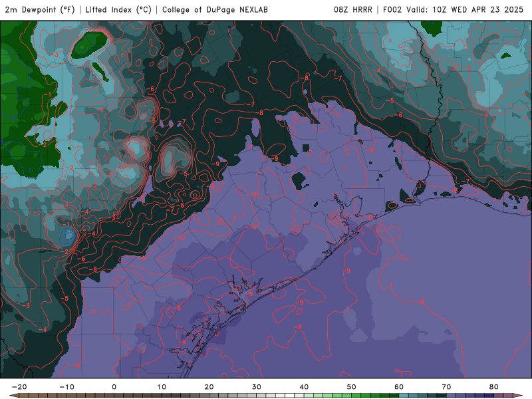Click the "10" colorbar scale label
532x399 pixels.
(x=162, y=387)
